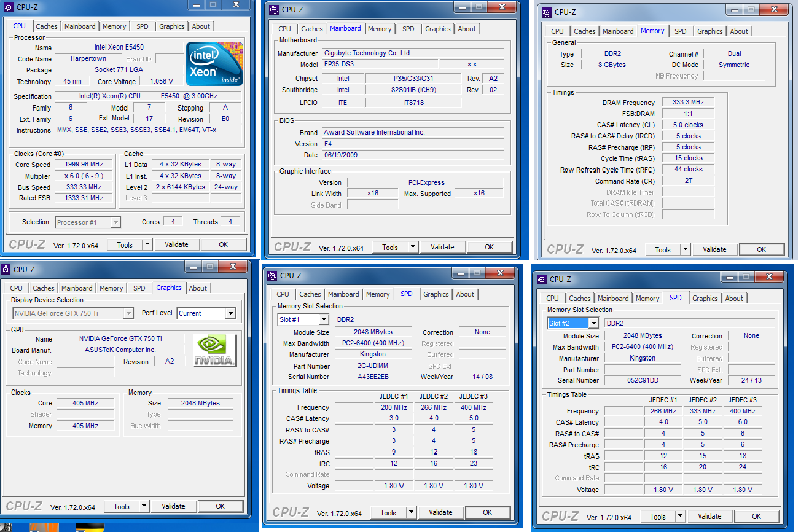This screenshot has height=532, width=801.
Task: Open the About tab in the Graphics window
Action: (198, 288)
